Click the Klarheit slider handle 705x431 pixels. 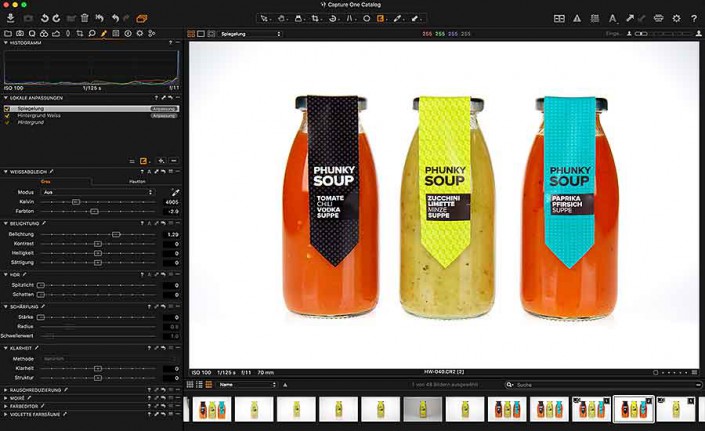click(x=98, y=369)
